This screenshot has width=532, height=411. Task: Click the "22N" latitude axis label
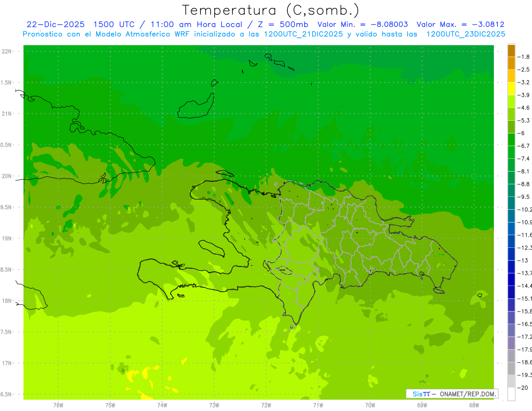click(8, 51)
